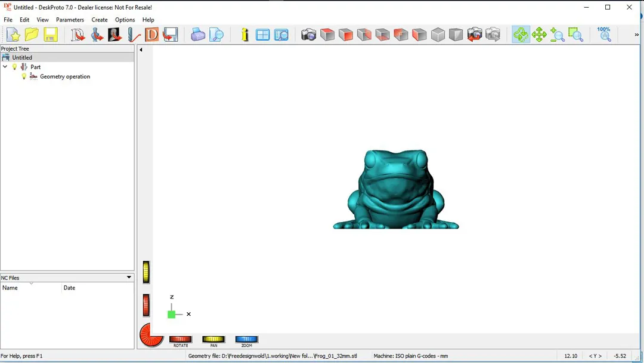Click the Machine: ISO plain G-codes text

tap(411, 356)
